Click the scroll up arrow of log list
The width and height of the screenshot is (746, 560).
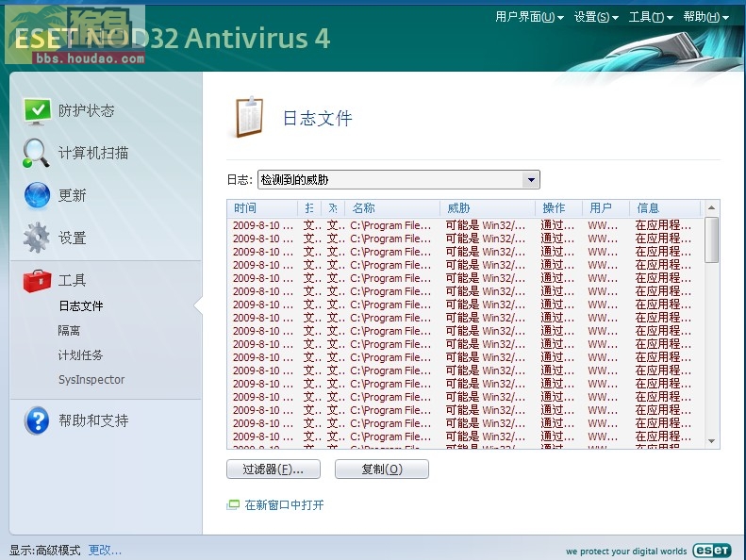[x=712, y=208]
